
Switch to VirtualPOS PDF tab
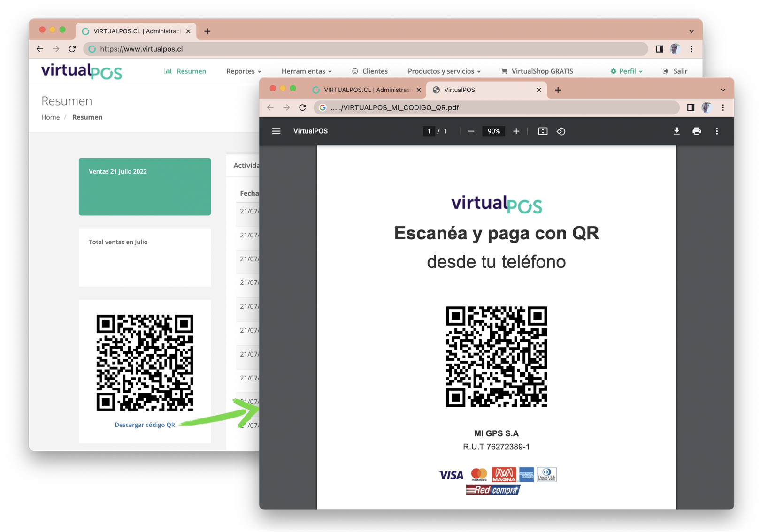(486, 90)
